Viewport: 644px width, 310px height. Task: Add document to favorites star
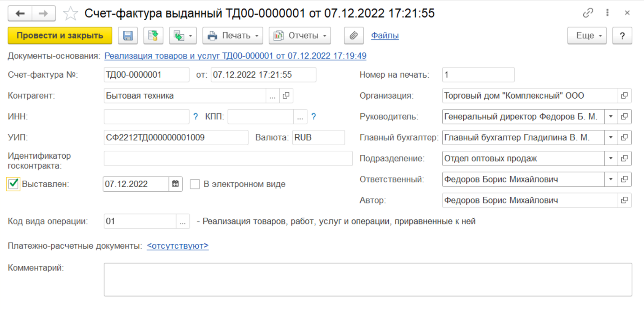tap(70, 14)
